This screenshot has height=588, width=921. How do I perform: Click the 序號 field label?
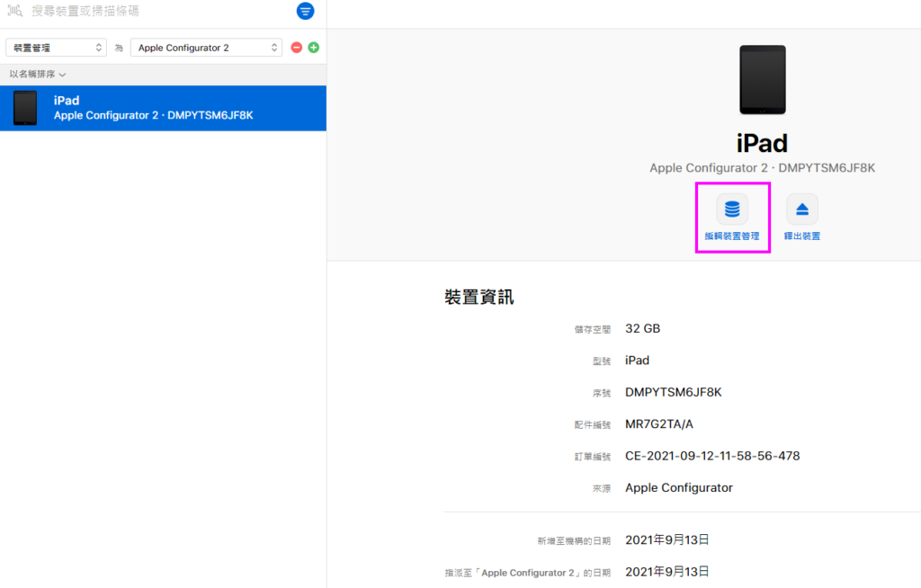coord(602,393)
